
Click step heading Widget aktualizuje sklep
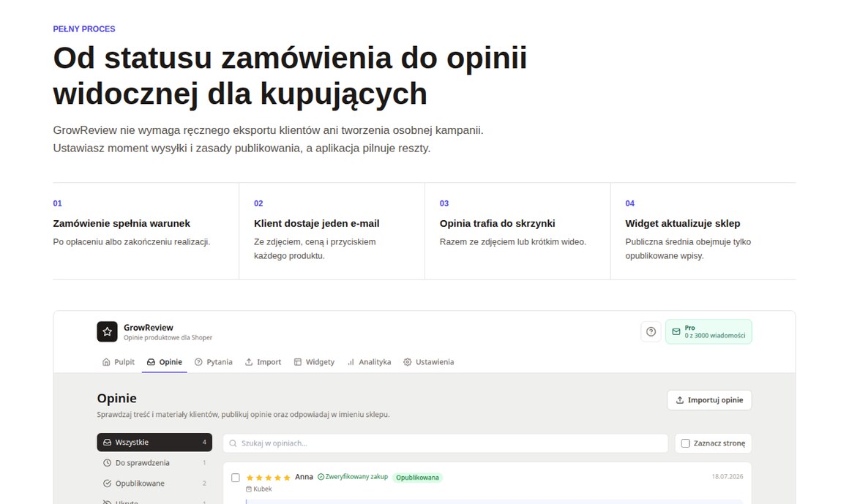pyautogui.click(x=682, y=224)
